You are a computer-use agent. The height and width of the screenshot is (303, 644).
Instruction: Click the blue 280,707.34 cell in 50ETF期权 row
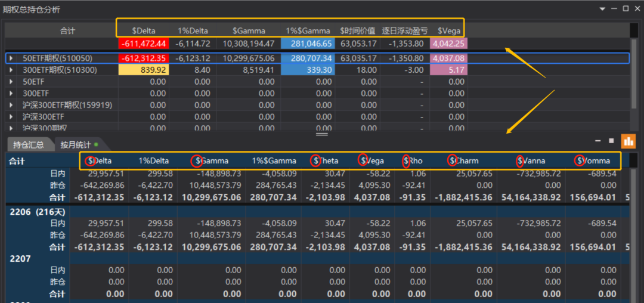coord(308,58)
